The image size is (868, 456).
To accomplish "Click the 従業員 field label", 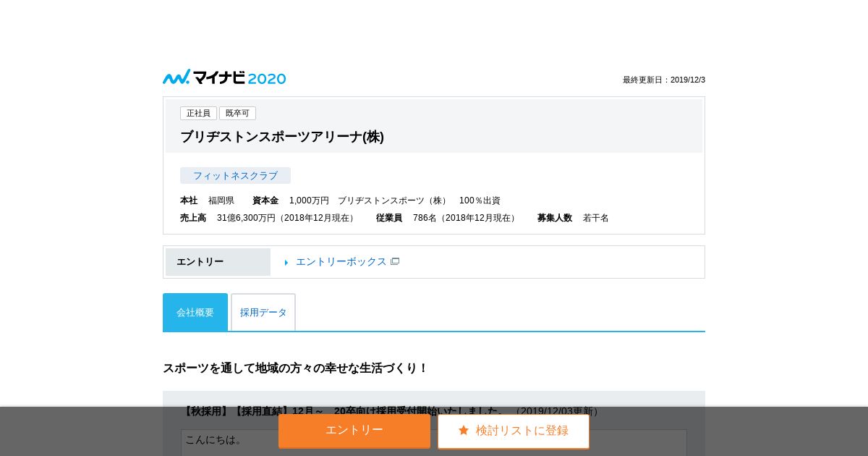I will click(x=389, y=218).
